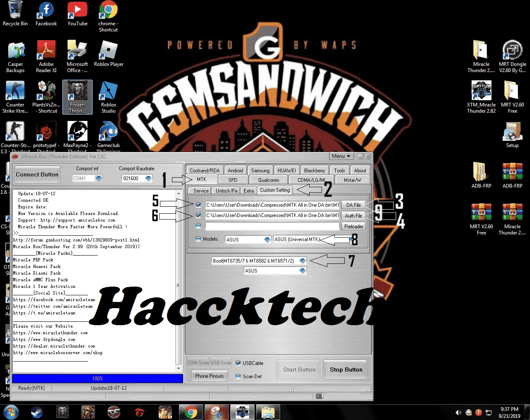Open the Roblox Player desktop icon
The width and height of the screenshot is (530, 420).
109,54
